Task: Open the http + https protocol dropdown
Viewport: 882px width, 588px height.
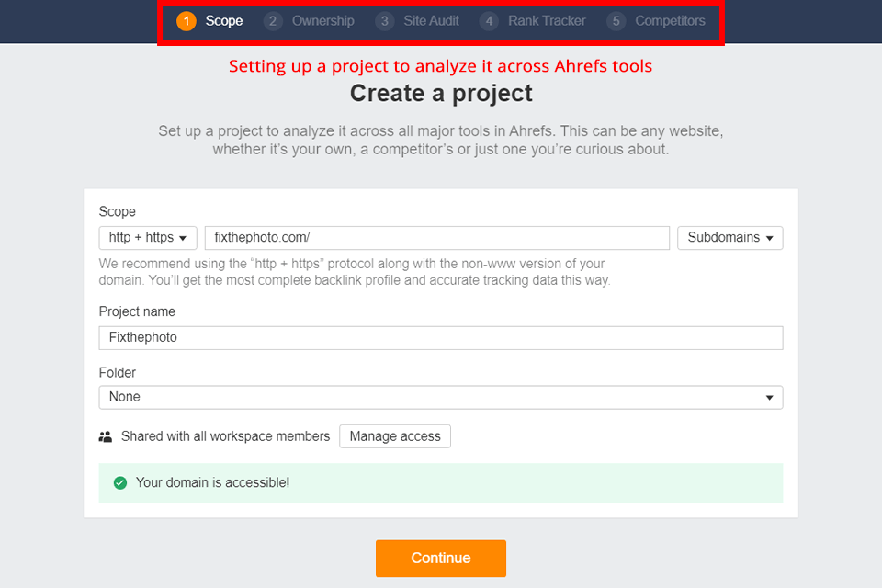Action: [148, 237]
